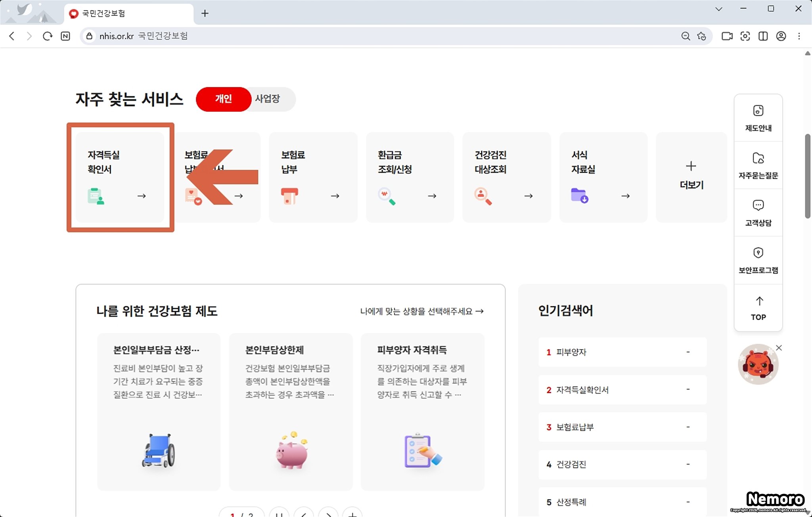
Task: Open 건강검진 대상조회 service card
Action: 506,177
